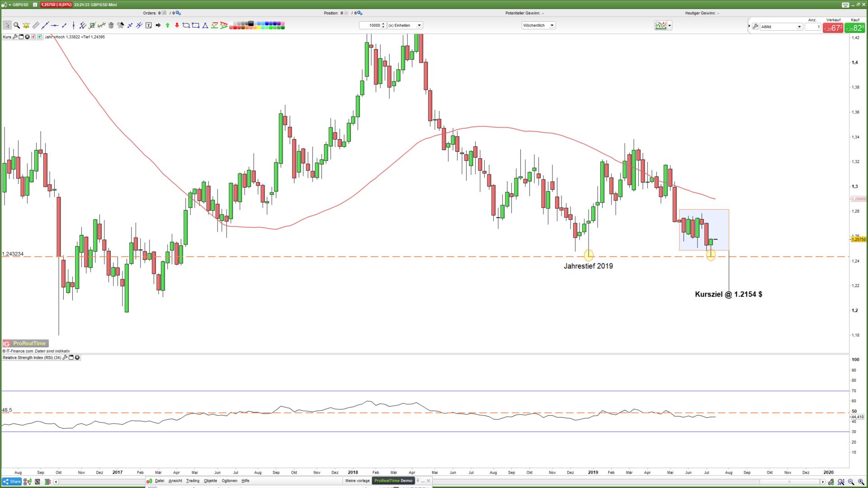
Task: Click the green Kauf buy price button
Action: click(x=855, y=28)
